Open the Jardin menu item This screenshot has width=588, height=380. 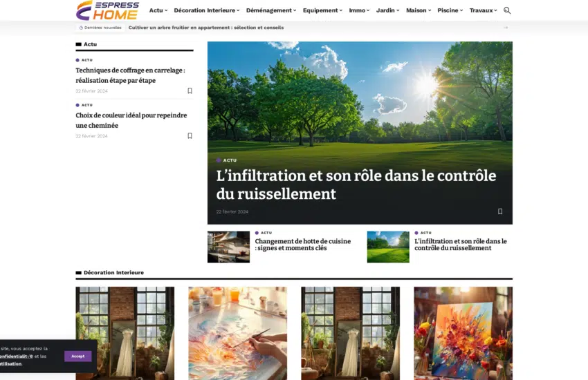[x=388, y=10]
